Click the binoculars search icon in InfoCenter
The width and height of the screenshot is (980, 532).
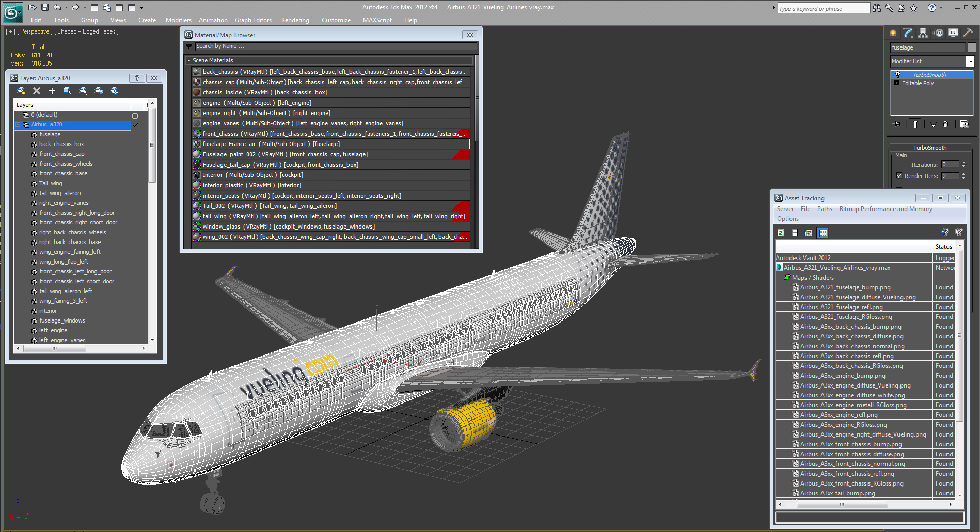coord(877,8)
